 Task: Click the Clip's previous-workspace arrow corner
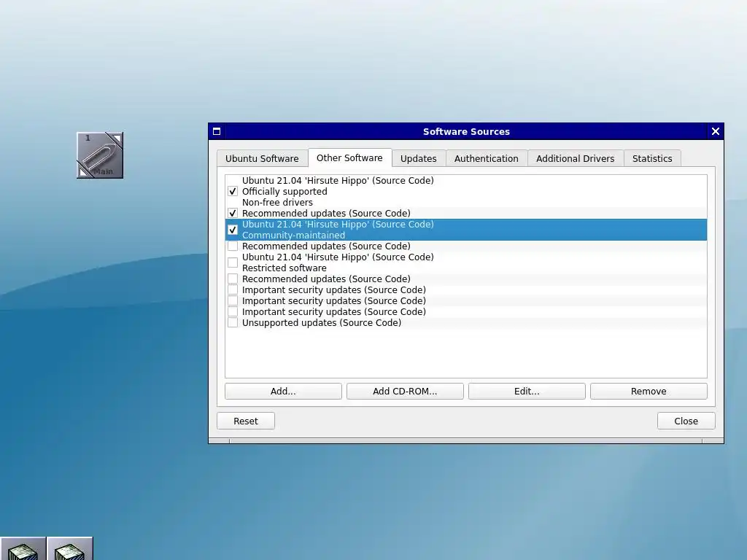pos(83,172)
